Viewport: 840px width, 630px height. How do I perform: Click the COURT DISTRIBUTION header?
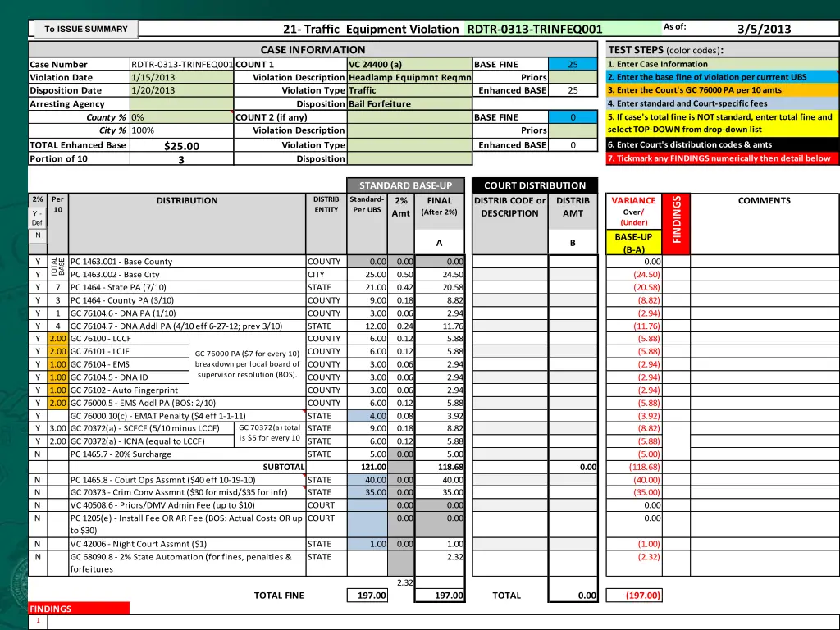click(535, 185)
